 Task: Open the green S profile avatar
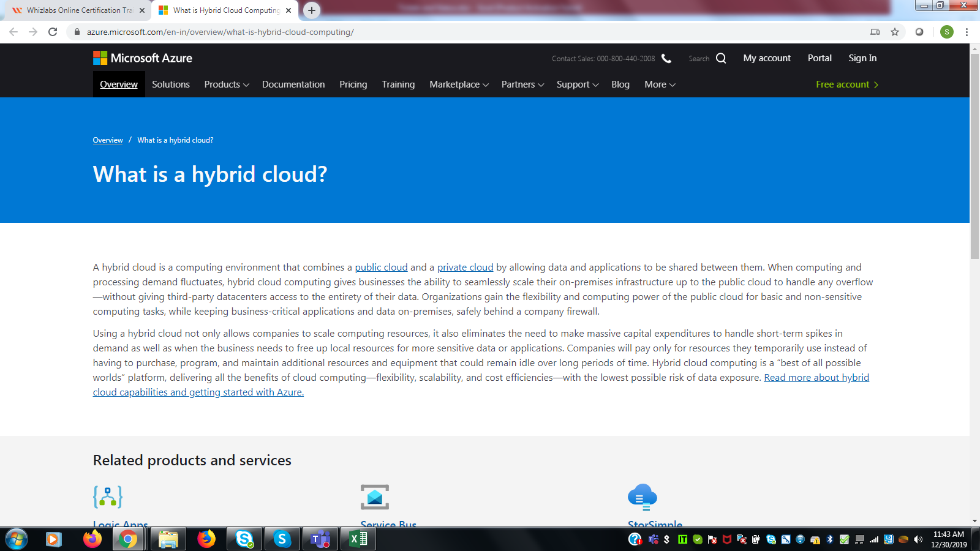click(x=947, y=32)
